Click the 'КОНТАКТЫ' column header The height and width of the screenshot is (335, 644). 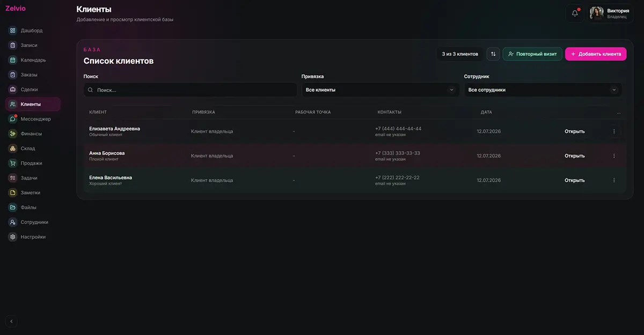point(390,113)
